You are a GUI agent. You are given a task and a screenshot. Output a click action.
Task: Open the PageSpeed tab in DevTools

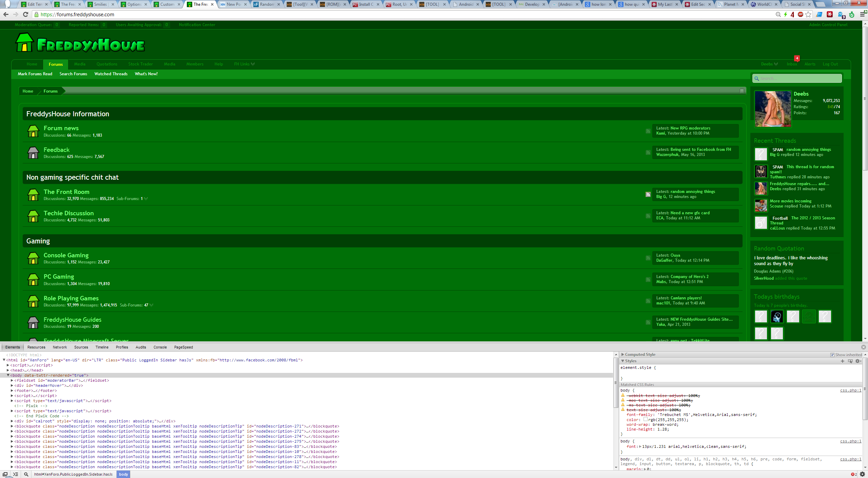click(183, 347)
